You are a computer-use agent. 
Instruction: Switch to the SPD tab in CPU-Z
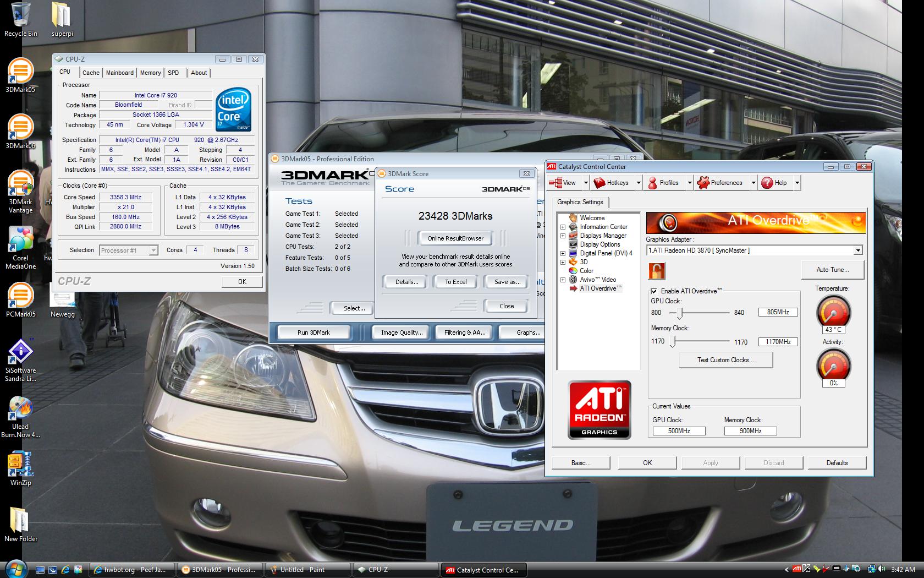[173, 73]
